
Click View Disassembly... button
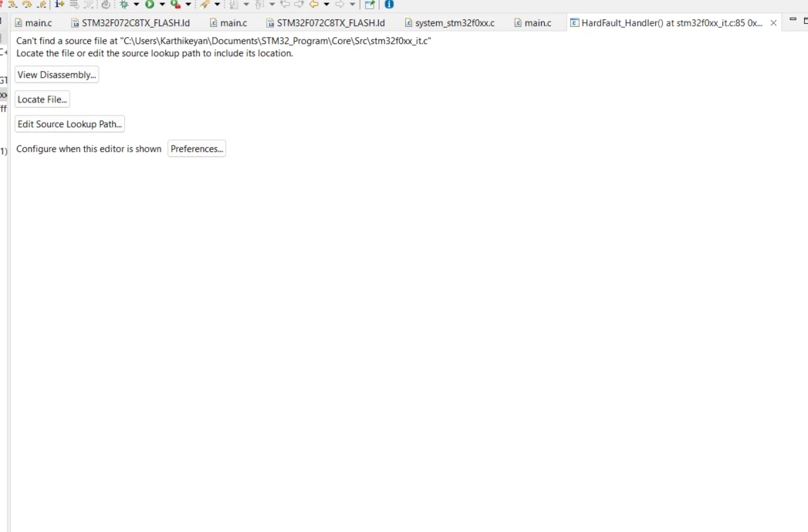pyautogui.click(x=56, y=75)
